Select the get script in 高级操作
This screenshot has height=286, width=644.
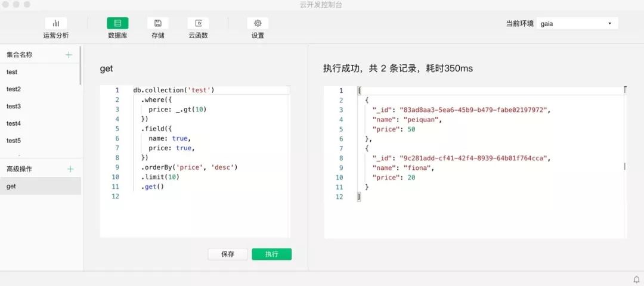[x=41, y=186]
